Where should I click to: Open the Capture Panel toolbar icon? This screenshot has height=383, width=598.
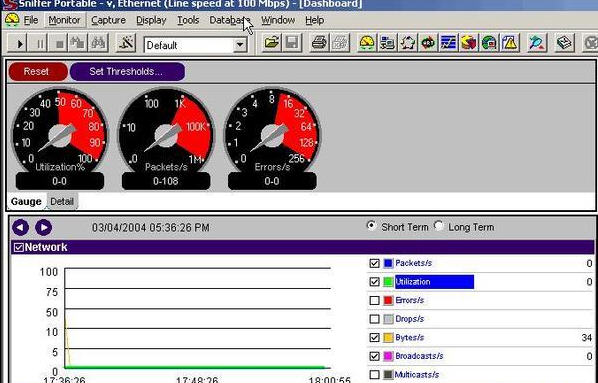(537, 43)
